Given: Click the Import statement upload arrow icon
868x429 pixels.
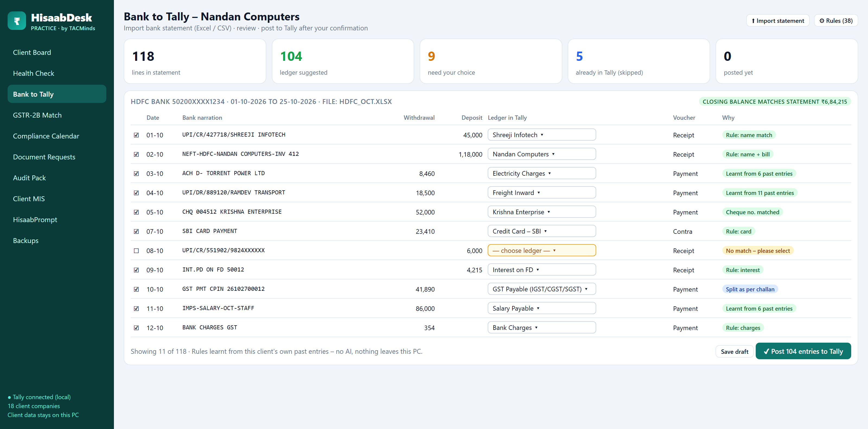Looking at the screenshot, I should (x=753, y=21).
